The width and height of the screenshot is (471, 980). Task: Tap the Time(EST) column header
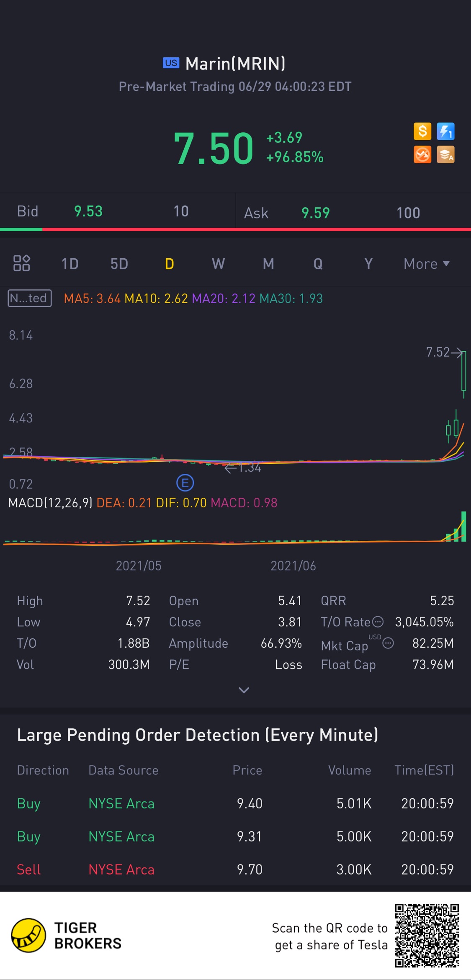pos(425,770)
